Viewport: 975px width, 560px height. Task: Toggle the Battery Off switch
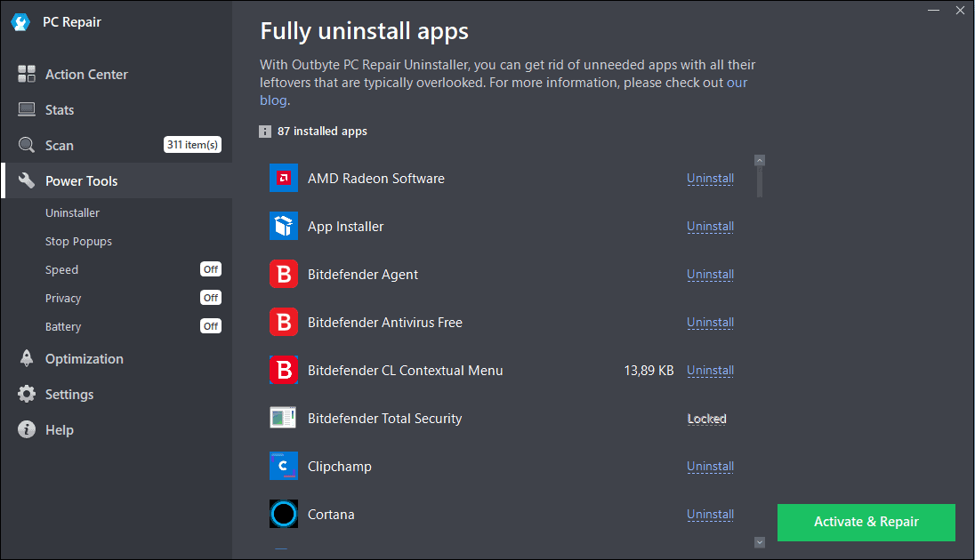211,326
